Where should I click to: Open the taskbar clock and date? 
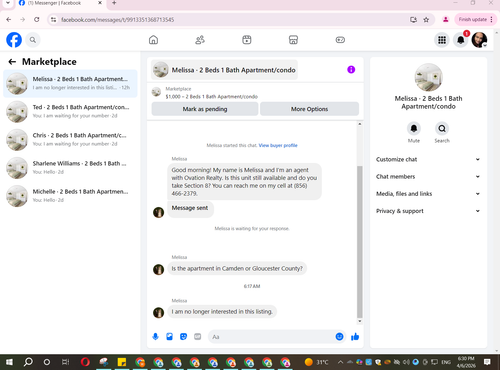pos(466,362)
